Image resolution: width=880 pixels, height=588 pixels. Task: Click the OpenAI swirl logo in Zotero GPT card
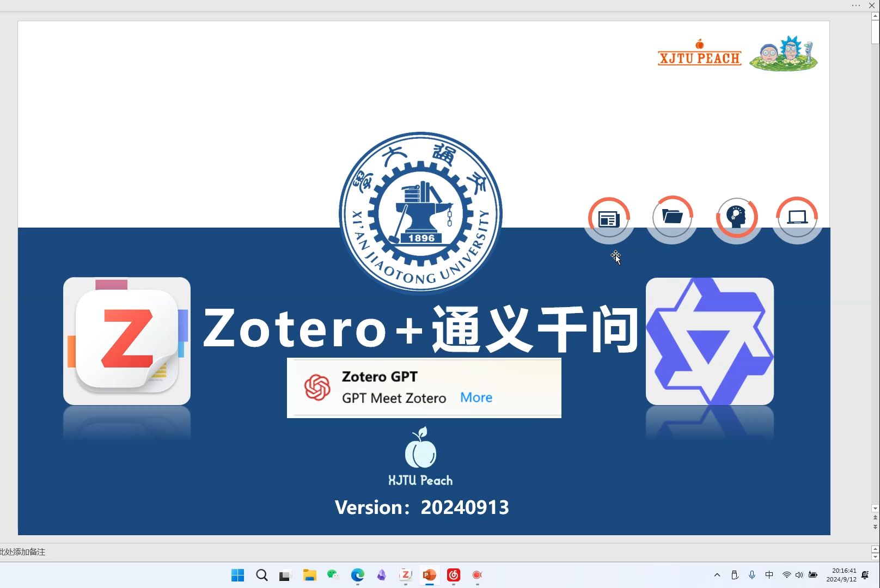(317, 387)
